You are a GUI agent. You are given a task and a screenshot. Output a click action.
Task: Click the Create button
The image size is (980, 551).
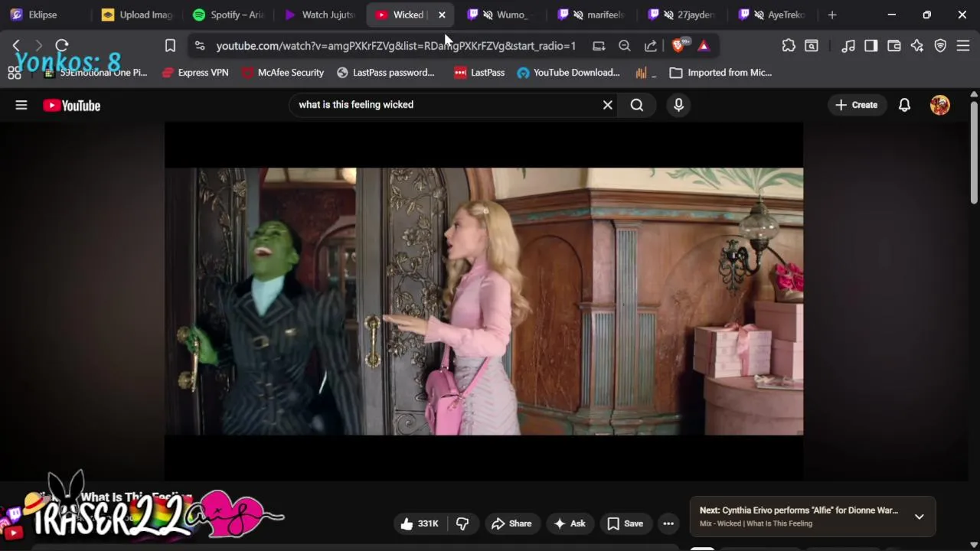click(x=857, y=105)
